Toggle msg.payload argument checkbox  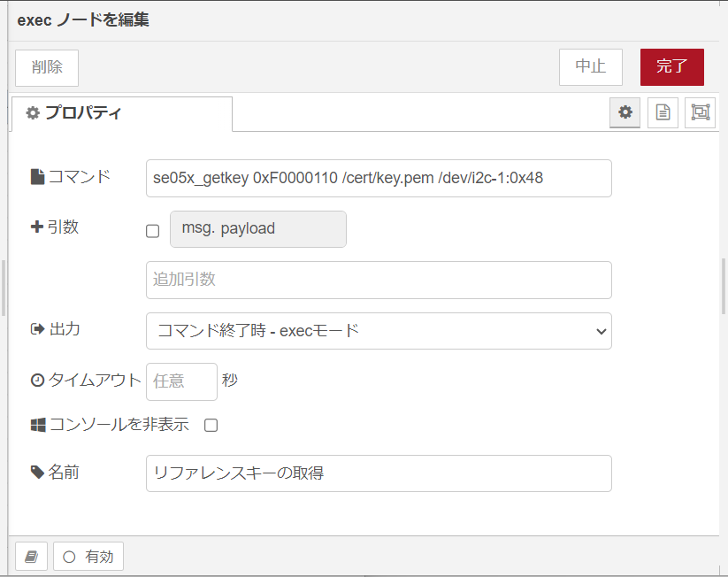[x=152, y=231]
